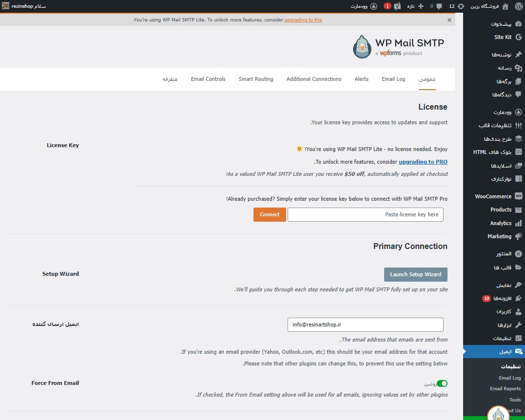Open Yoast SEO icon in admin bar
The height and width of the screenshot is (420, 525).
click(397, 6)
